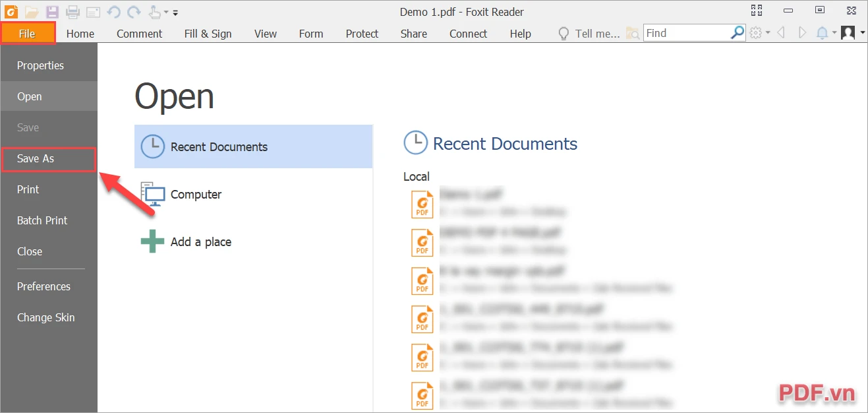Expand the touch mode dropdown arrow
Viewport: 868px width, 413px height.
[x=166, y=13]
